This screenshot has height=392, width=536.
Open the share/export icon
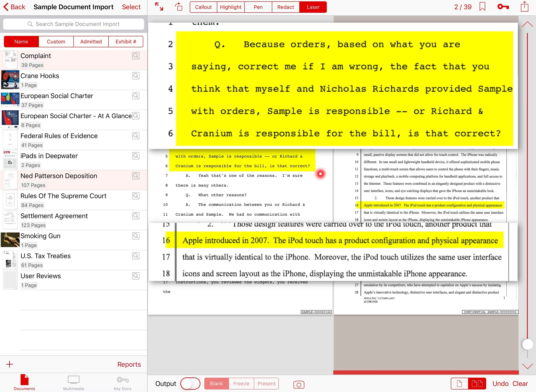point(524,6)
